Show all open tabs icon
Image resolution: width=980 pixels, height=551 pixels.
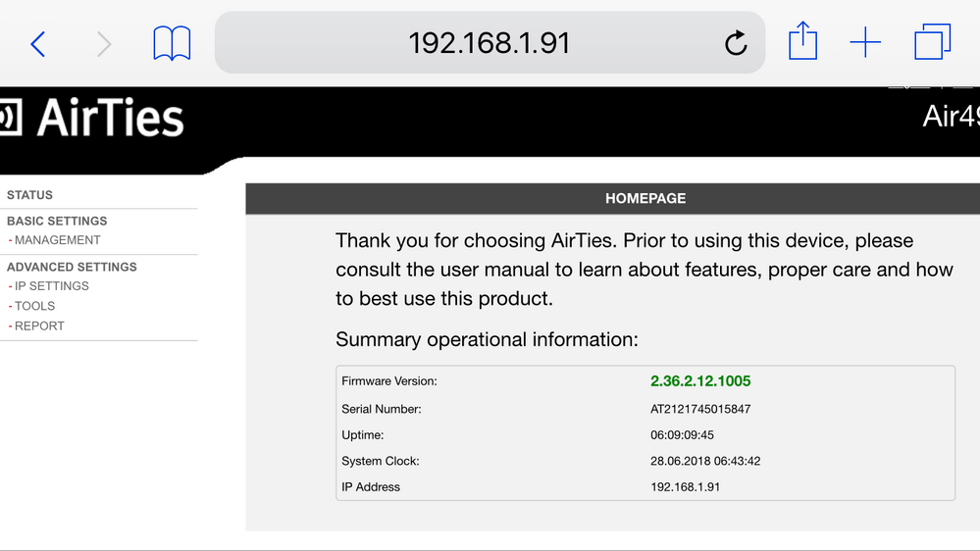[x=932, y=43]
